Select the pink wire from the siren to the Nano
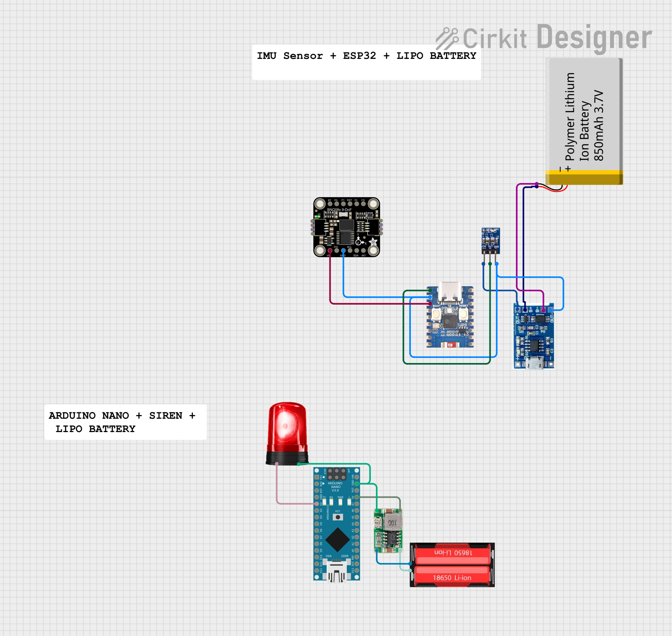The height and width of the screenshot is (636, 672). pos(277,486)
